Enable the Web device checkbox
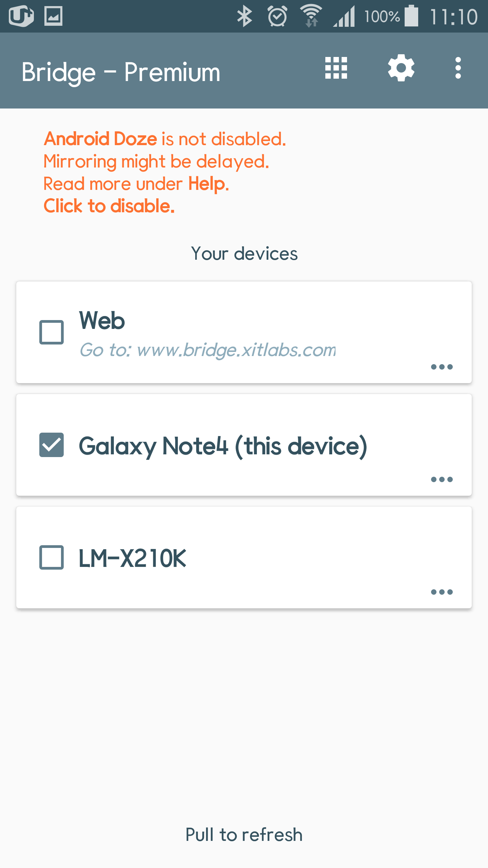488x868 pixels. [52, 332]
